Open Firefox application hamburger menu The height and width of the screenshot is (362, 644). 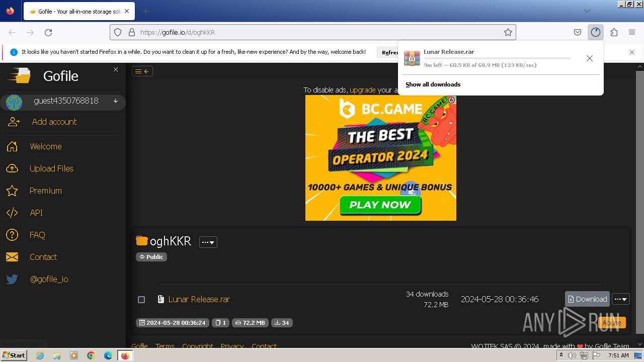coord(632,32)
